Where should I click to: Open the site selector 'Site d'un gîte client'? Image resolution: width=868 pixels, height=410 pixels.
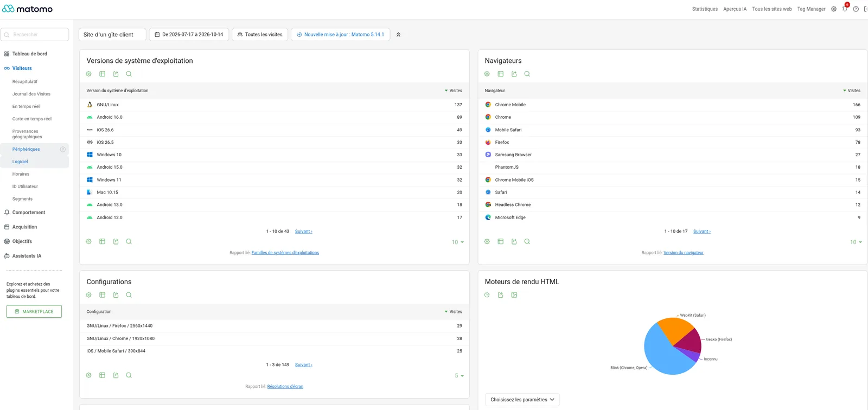(x=112, y=35)
